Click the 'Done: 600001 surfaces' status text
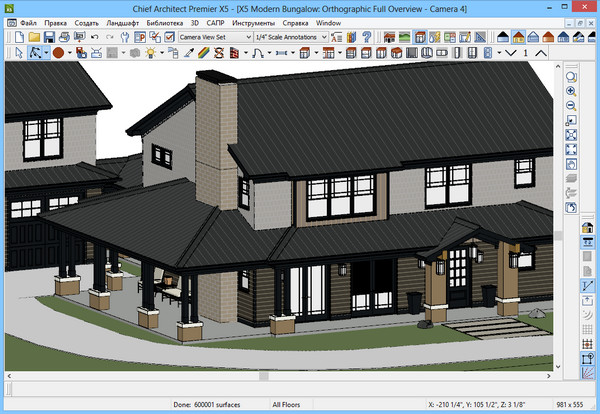Viewport: 600px width, 414px height. point(207,404)
